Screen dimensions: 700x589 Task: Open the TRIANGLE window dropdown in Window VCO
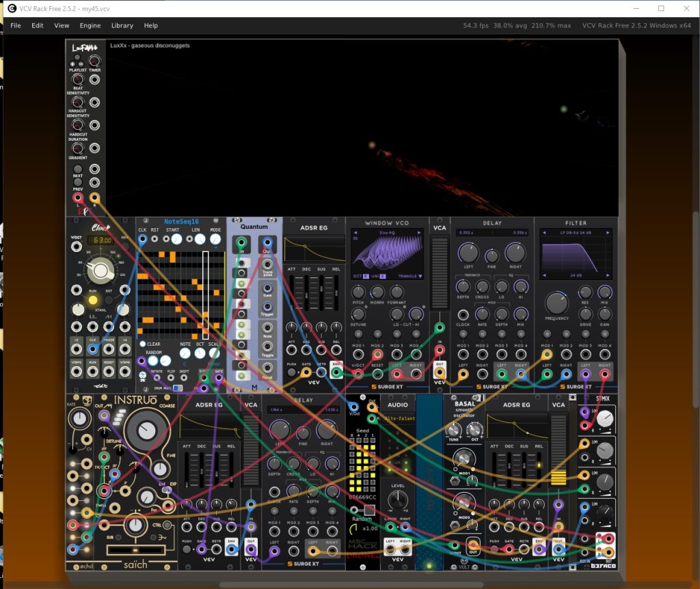(x=410, y=276)
